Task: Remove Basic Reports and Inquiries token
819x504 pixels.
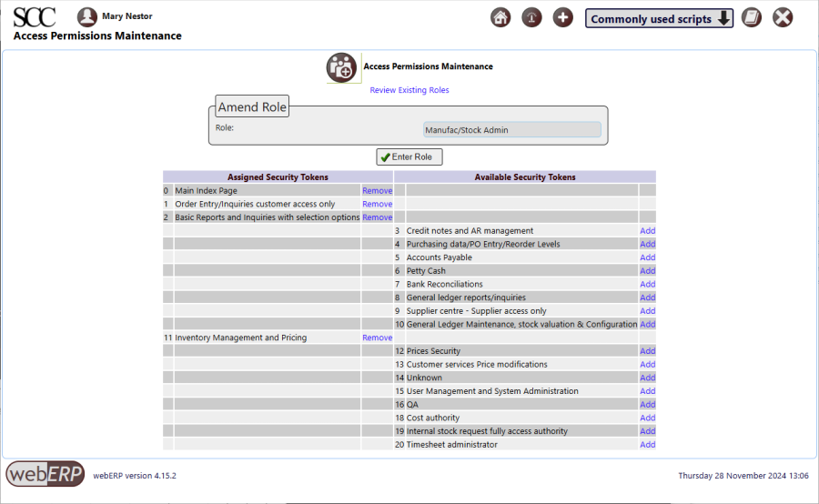Action: [x=377, y=217]
